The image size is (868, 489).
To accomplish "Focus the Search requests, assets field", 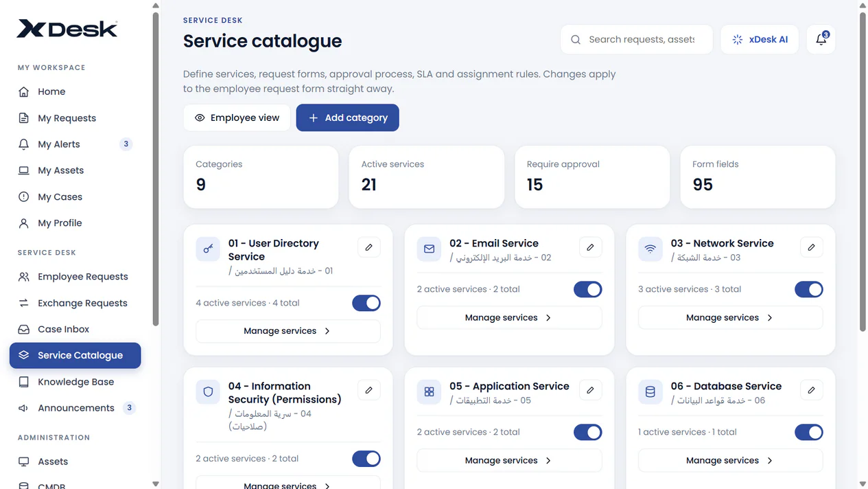I will 637,40.
